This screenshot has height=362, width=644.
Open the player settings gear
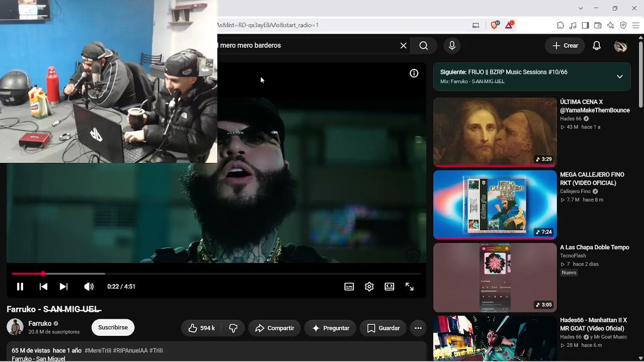coord(369,287)
